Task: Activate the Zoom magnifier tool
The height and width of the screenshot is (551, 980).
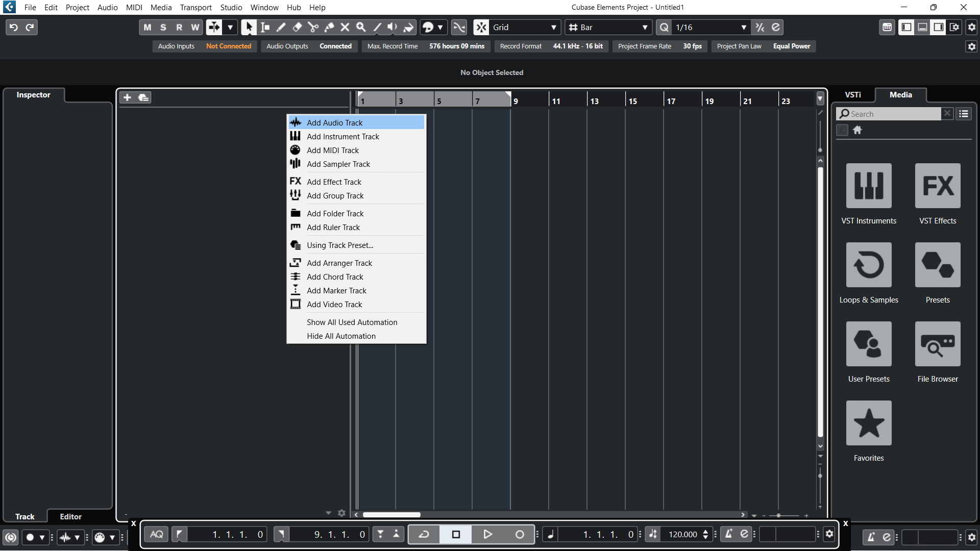Action: [361, 27]
